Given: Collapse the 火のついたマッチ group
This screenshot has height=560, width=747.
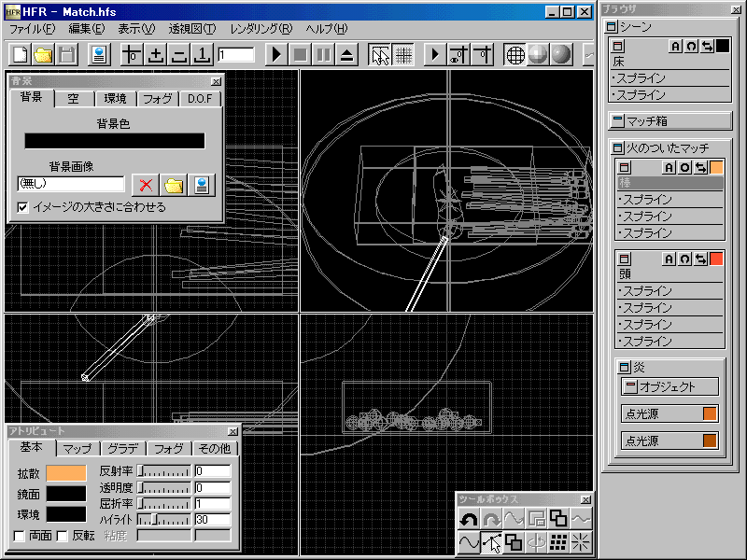Looking at the screenshot, I should [617, 148].
